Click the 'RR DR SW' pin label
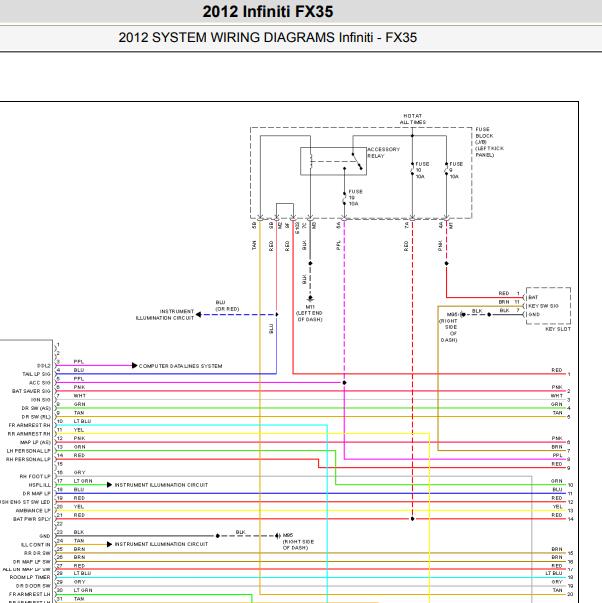This screenshot has height=603, width=602. 37,553
